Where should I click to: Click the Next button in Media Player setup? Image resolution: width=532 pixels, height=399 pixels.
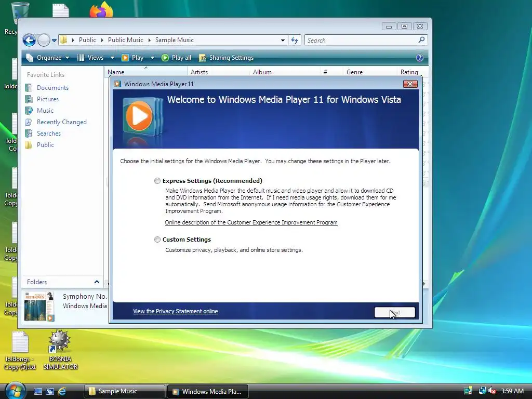[395, 312]
